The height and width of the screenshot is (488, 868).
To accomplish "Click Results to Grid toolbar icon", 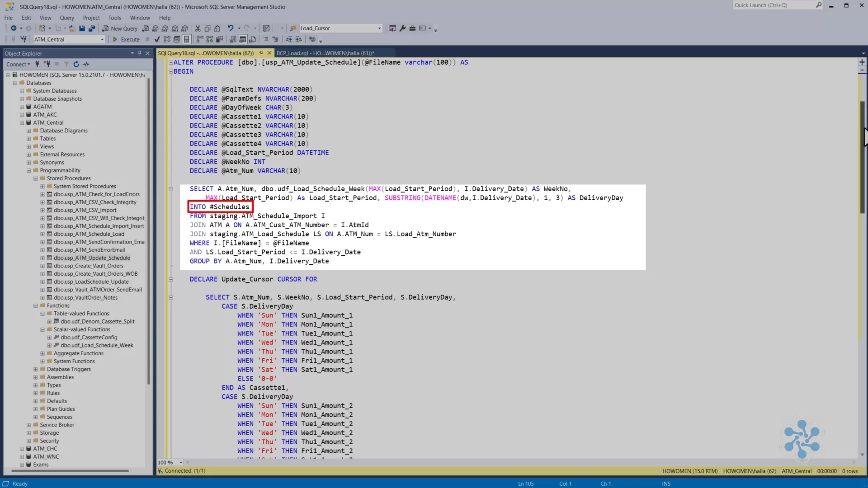I will pyautogui.click(x=243, y=39).
